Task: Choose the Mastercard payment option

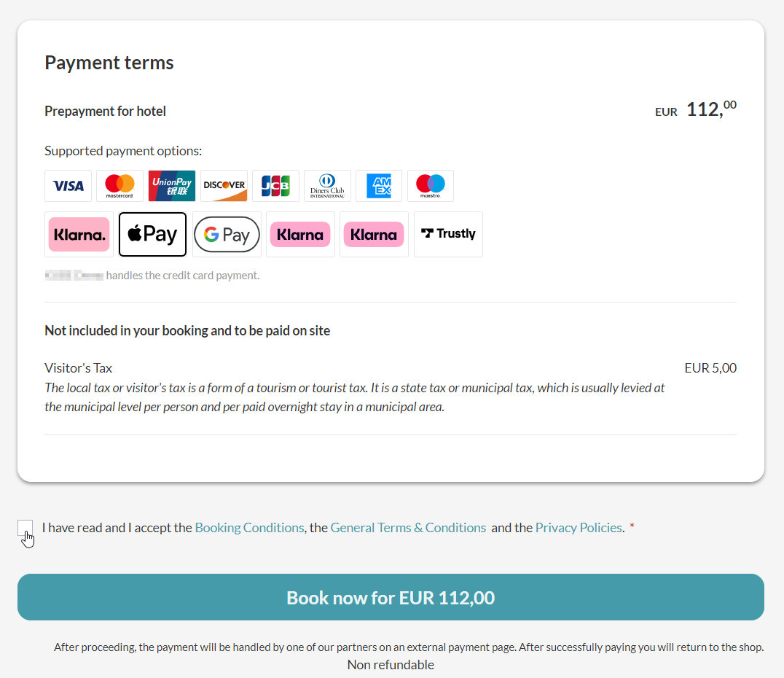Action: (x=120, y=186)
